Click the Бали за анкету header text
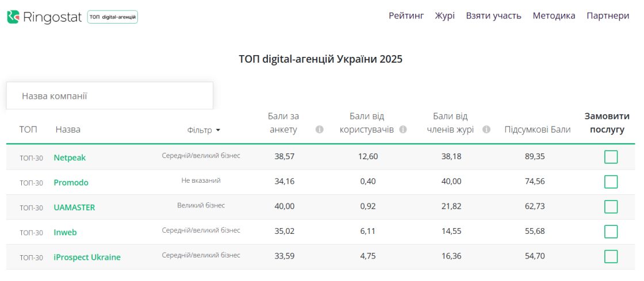 (283, 123)
